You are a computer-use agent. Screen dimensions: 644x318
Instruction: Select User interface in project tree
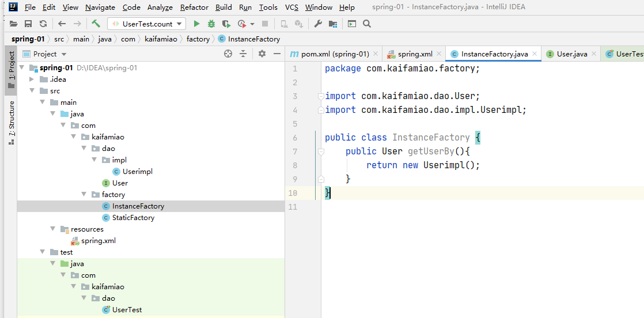pos(120,183)
